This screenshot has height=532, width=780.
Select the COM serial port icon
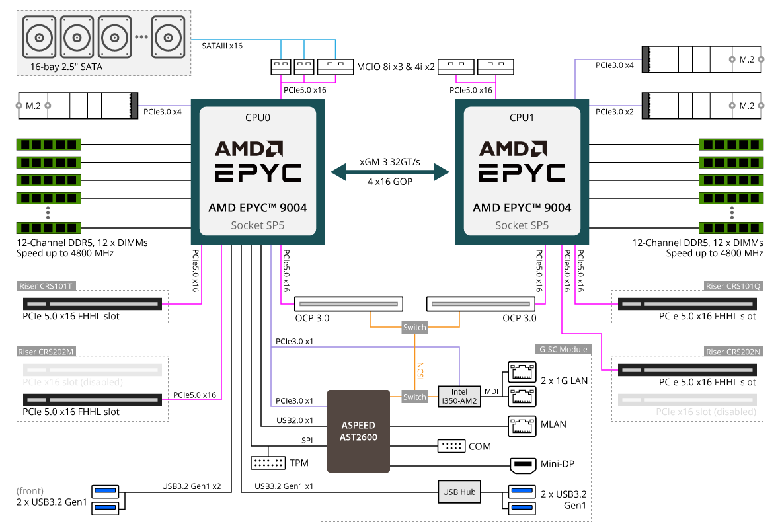point(451,446)
